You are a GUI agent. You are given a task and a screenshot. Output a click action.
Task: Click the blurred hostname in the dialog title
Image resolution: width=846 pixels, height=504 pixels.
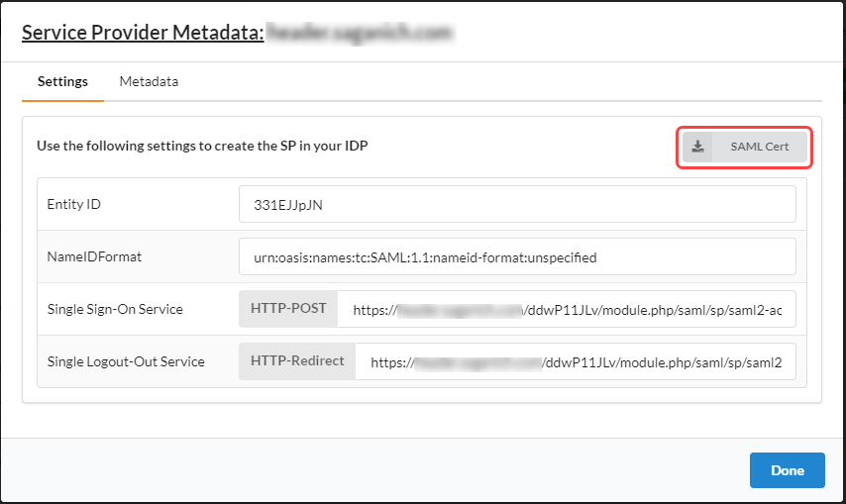point(361,32)
